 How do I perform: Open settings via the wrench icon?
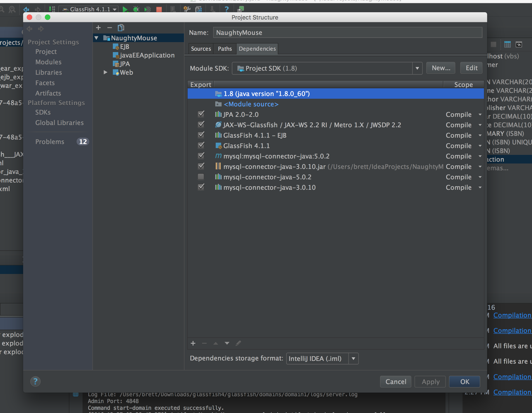tap(187, 9)
